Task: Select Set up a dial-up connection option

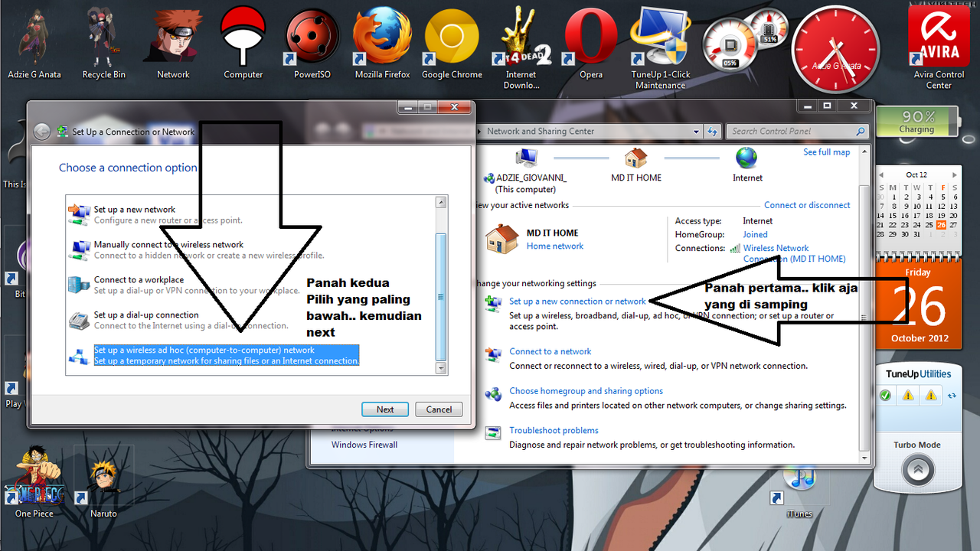Action: coord(250,320)
